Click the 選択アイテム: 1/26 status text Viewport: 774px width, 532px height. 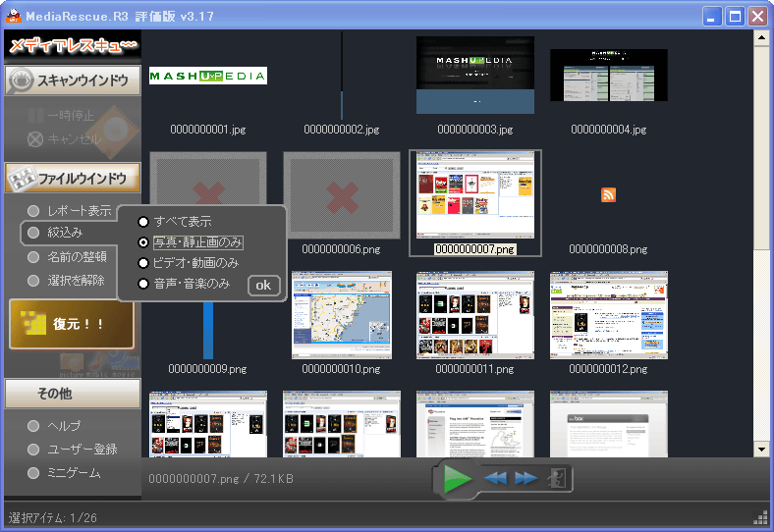(x=53, y=517)
